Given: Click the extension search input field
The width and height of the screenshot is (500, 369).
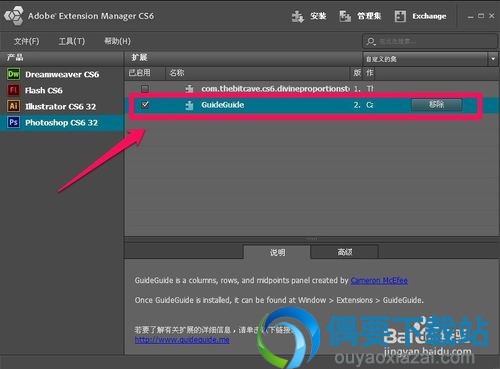Looking at the screenshot, I should (x=430, y=41).
